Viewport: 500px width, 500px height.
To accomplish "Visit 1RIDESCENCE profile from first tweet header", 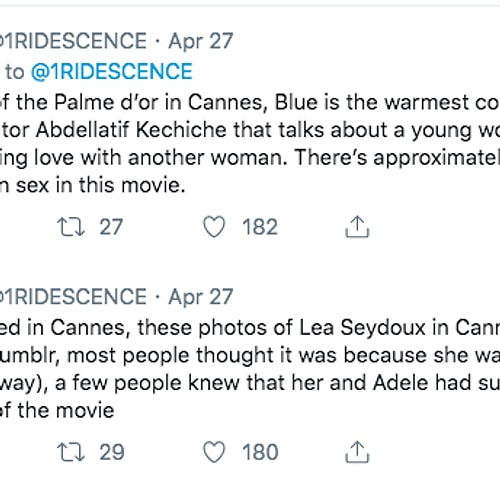I will tap(73, 41).
